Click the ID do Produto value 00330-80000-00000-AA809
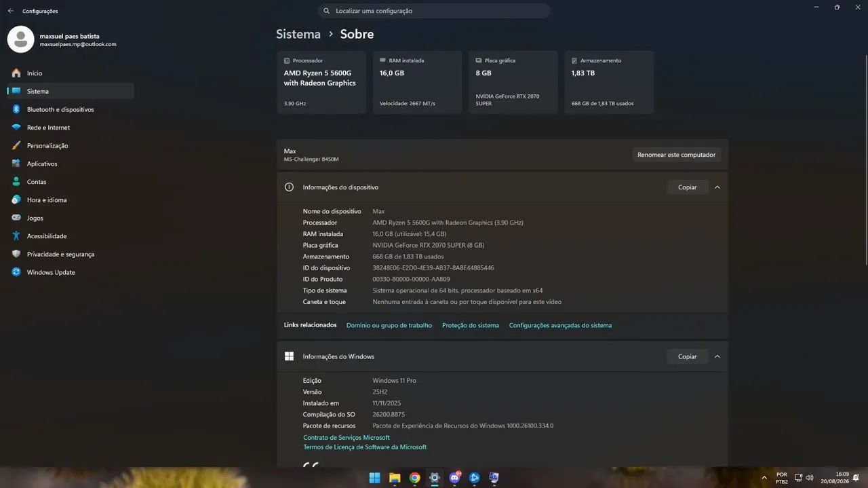Screen dimensions: 868x488 pos(411,279)
